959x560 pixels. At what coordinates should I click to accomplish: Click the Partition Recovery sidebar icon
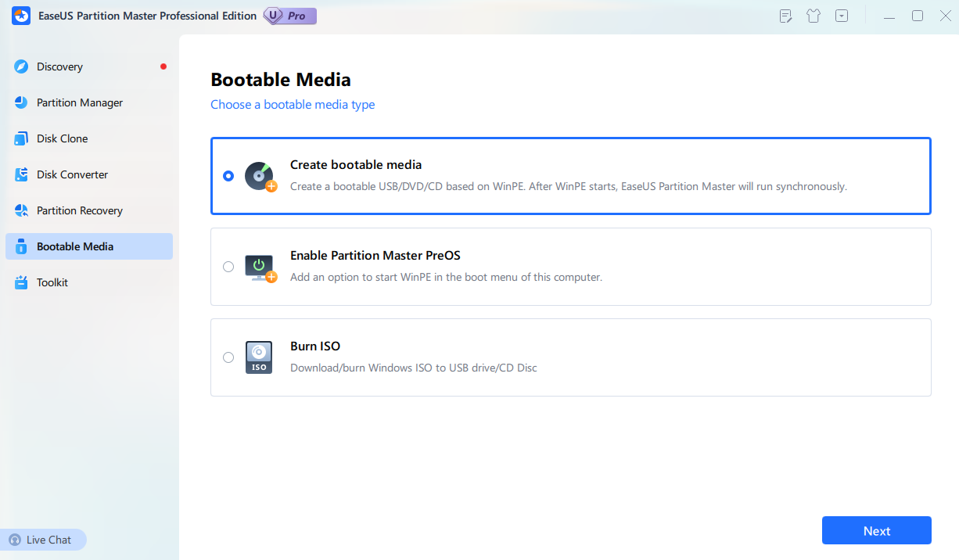click(21, 210)
